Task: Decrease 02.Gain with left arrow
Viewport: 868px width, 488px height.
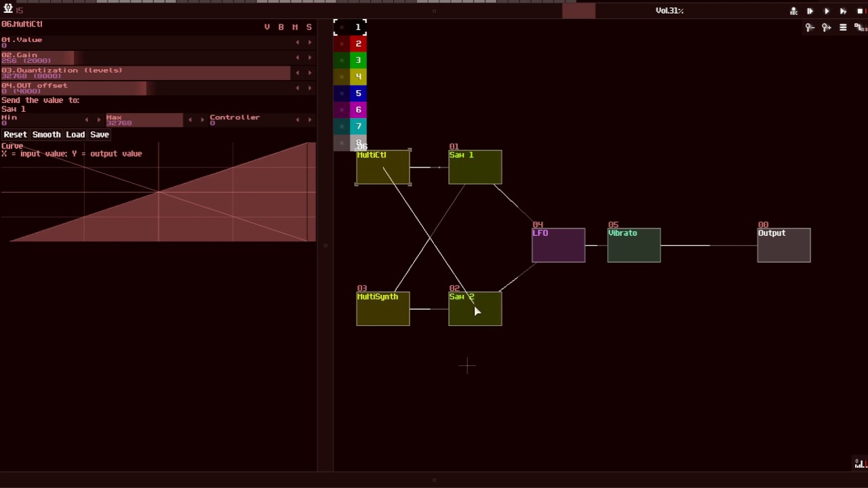Action: [x=297, y=58]
